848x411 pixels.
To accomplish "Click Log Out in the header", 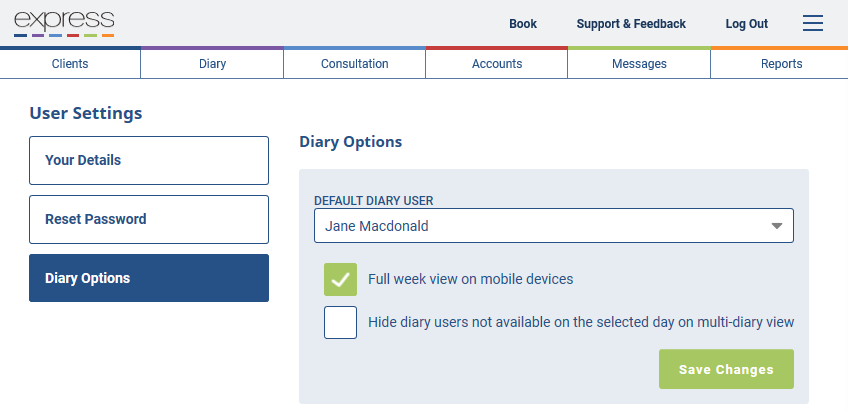I will pyautogui.click(x=747, y=24).
